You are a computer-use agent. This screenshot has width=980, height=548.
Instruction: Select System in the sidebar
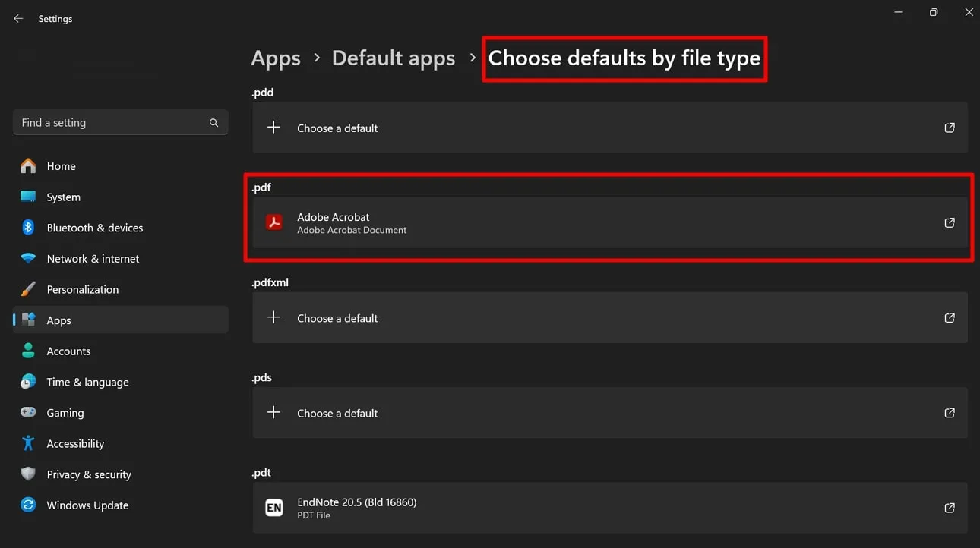(64, 197)
